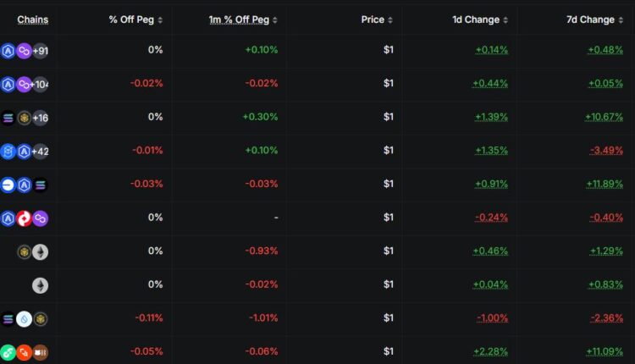Sort the table by Price arrows

point(391,19)
